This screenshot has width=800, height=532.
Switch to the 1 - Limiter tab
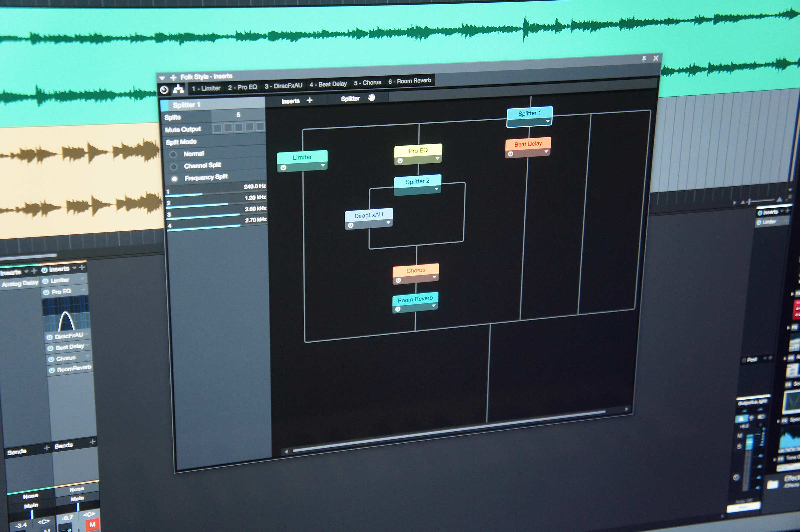point(206,88)
